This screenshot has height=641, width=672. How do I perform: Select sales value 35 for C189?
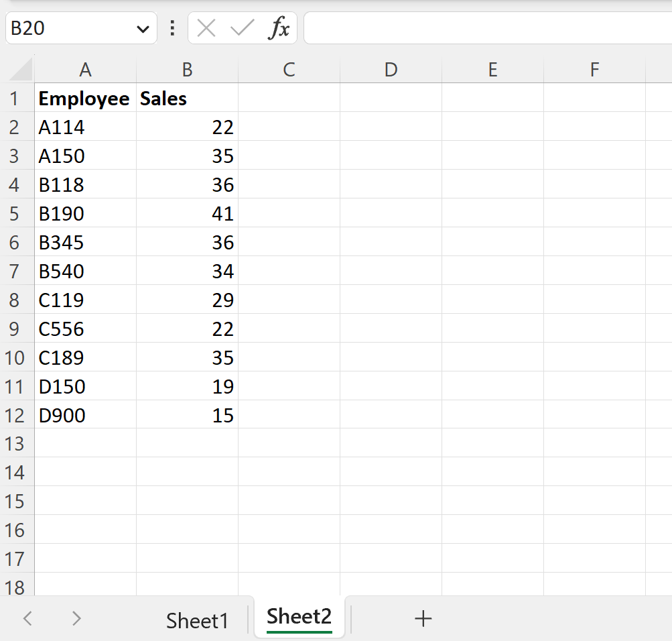click(x=188, y=357)
